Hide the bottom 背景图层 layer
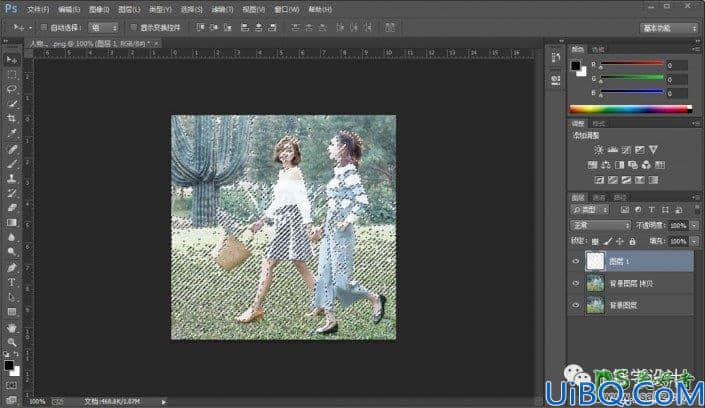The image size is (705, 408). pos(576,305)
